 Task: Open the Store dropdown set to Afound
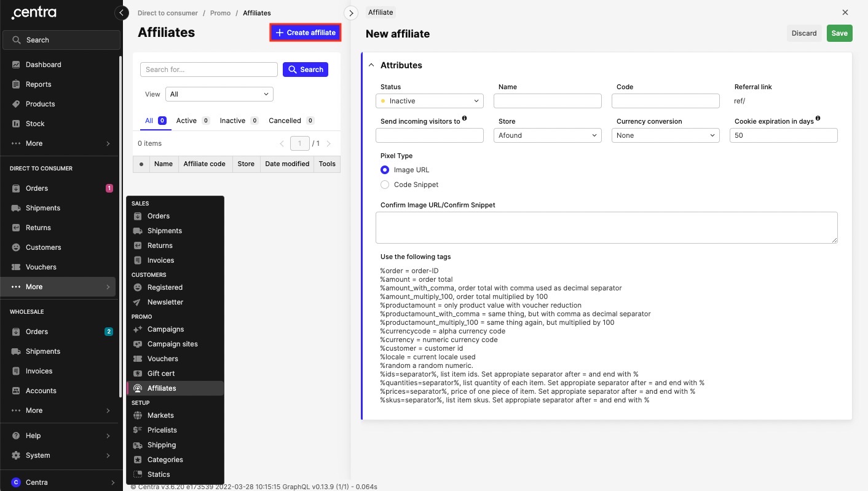coord(547,135)
